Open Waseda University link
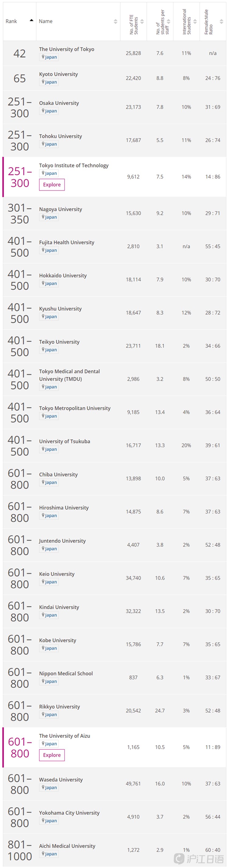This screenshot has height=868, width=228. (x=61, y=780)
